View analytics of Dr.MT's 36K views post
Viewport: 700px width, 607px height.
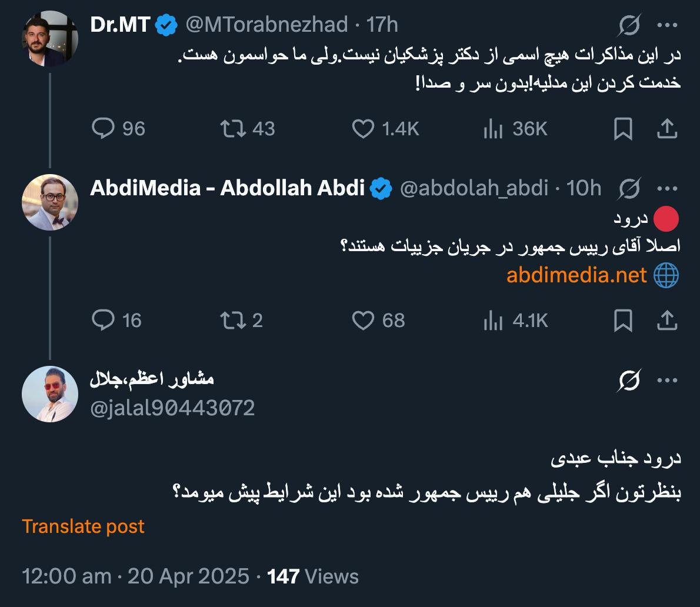tap(493, 129)
